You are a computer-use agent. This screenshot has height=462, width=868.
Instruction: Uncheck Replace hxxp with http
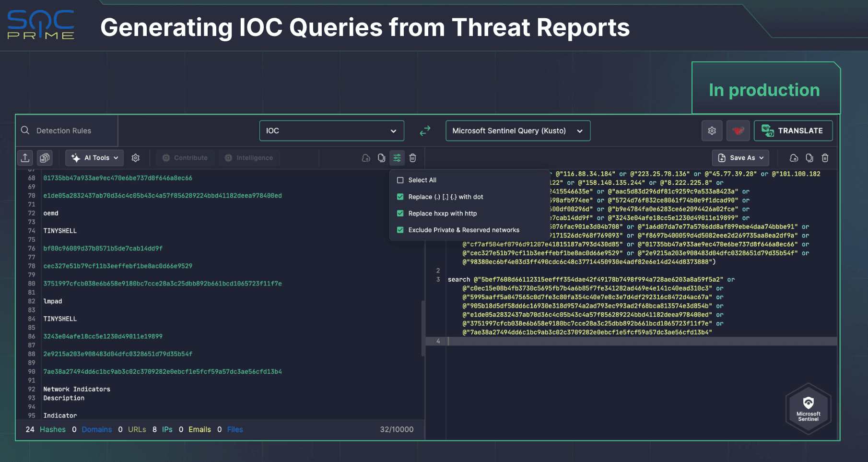click(x=400, y=213)
